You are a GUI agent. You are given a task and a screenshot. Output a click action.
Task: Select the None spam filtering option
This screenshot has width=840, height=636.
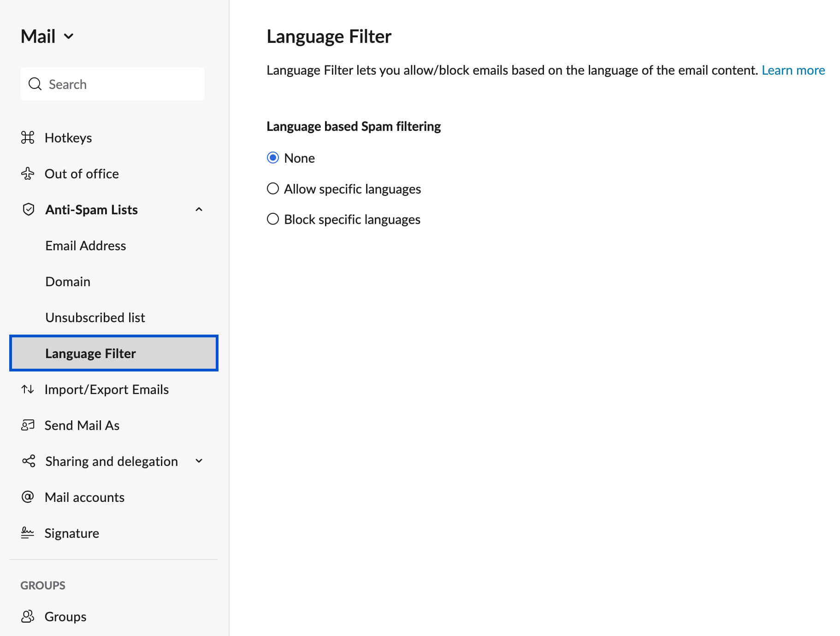coord(273,157)
